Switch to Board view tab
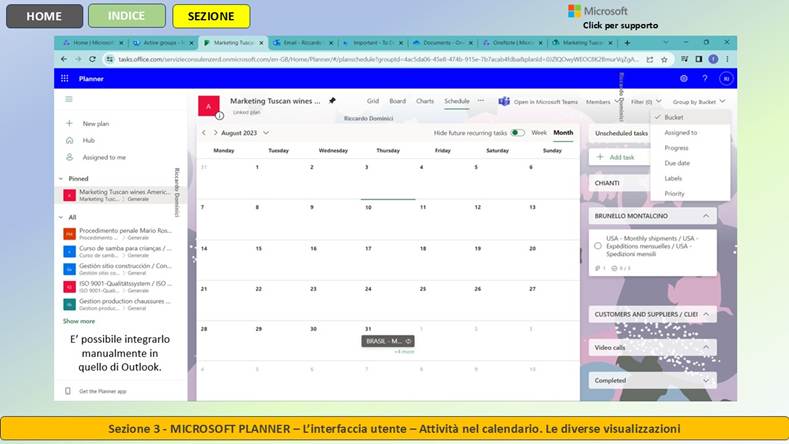Image resolution: width=789 pixels, height=444 pixels. click(398, 101)
